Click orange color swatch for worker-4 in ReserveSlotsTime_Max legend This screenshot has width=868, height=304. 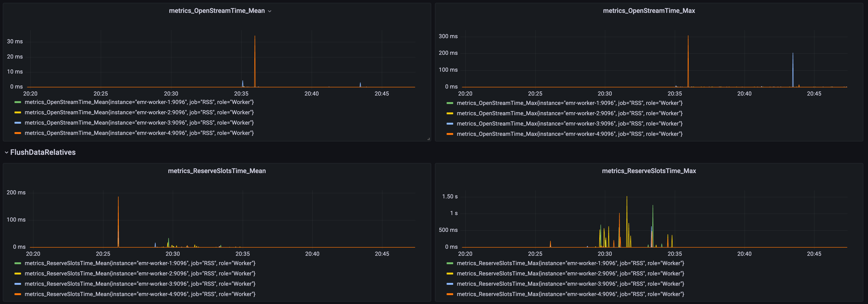450,294
